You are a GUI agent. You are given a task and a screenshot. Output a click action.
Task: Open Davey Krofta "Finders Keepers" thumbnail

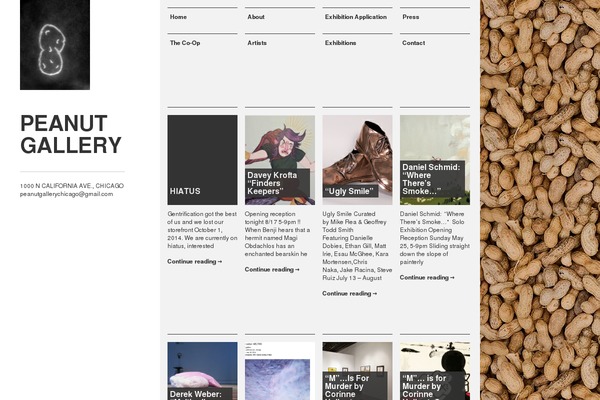(x=280, y=160)
